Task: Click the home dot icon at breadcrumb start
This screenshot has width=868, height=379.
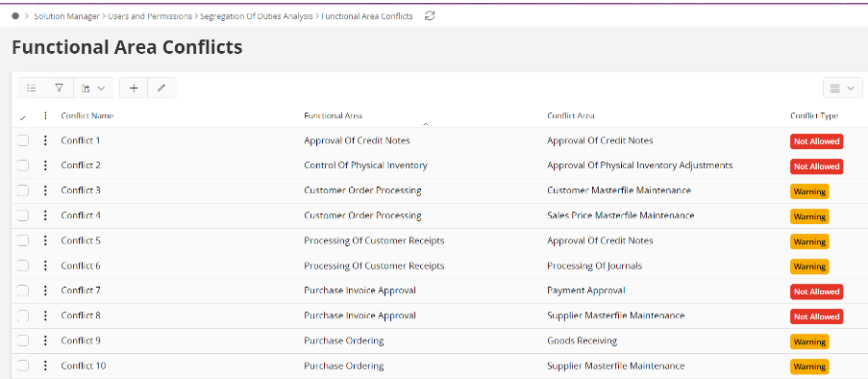Action: (x=15, y=16)
